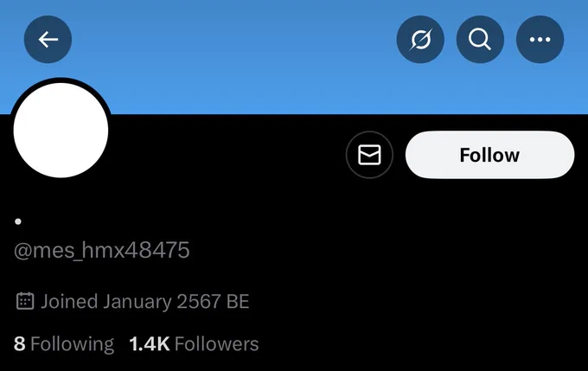Open the 8 Following list
The height and width of the screenshot is (371, 588).
click(x=64, y=344)
